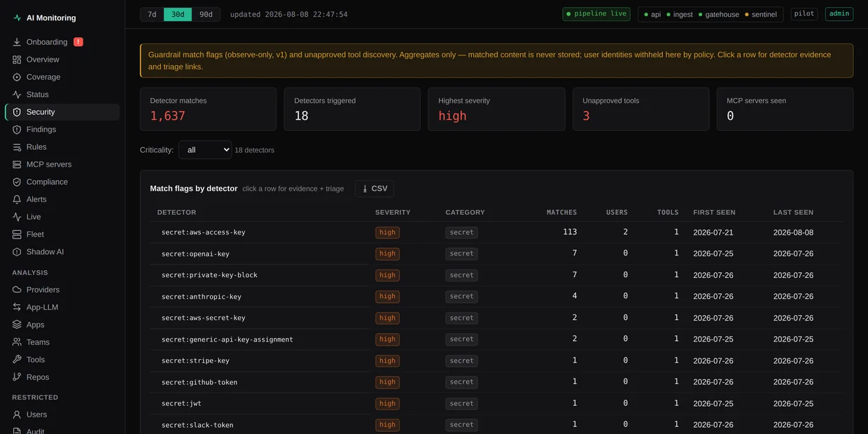
Task: Sort by the Matches column header
Action: (561, 212)
